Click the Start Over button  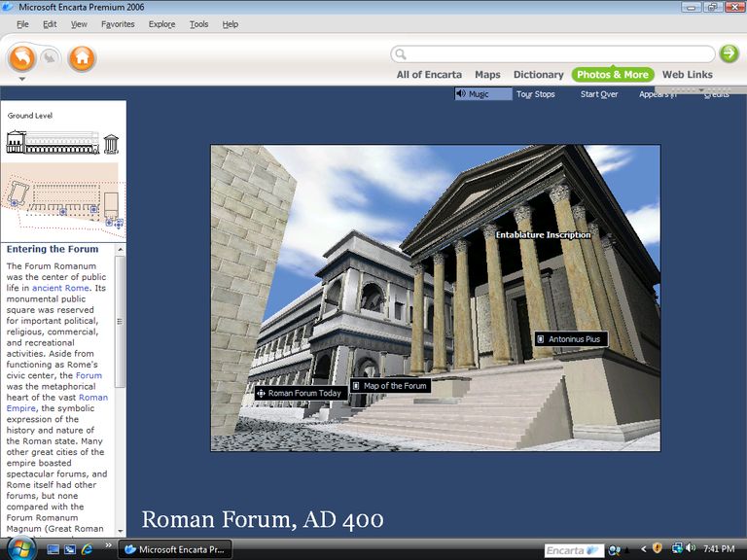(599, 94)
